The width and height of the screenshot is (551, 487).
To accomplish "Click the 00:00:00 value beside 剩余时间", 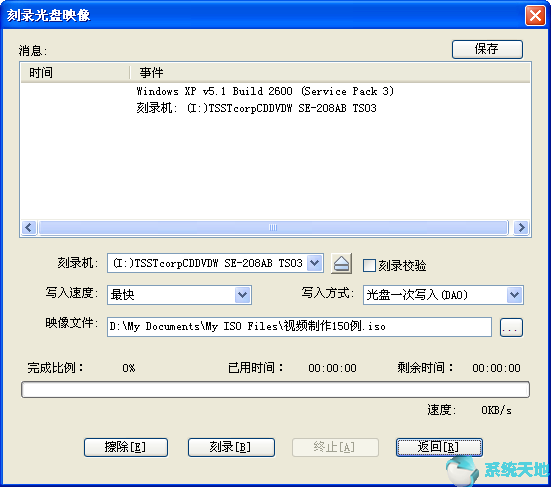I will 496,368.
